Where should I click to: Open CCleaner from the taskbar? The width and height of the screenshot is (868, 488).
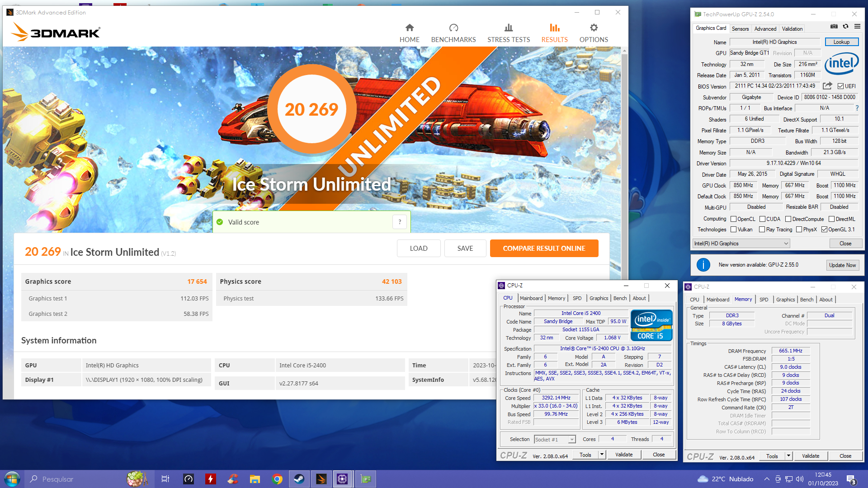point(233,479)
